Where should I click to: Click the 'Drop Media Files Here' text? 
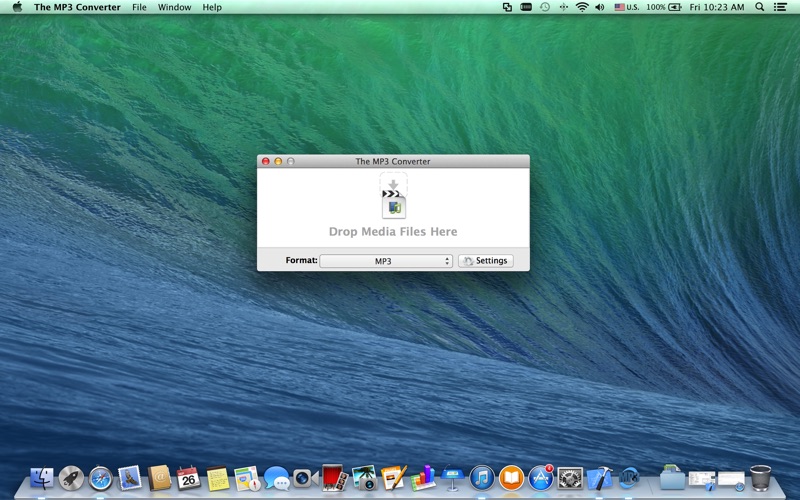click(x=393, y=232)
